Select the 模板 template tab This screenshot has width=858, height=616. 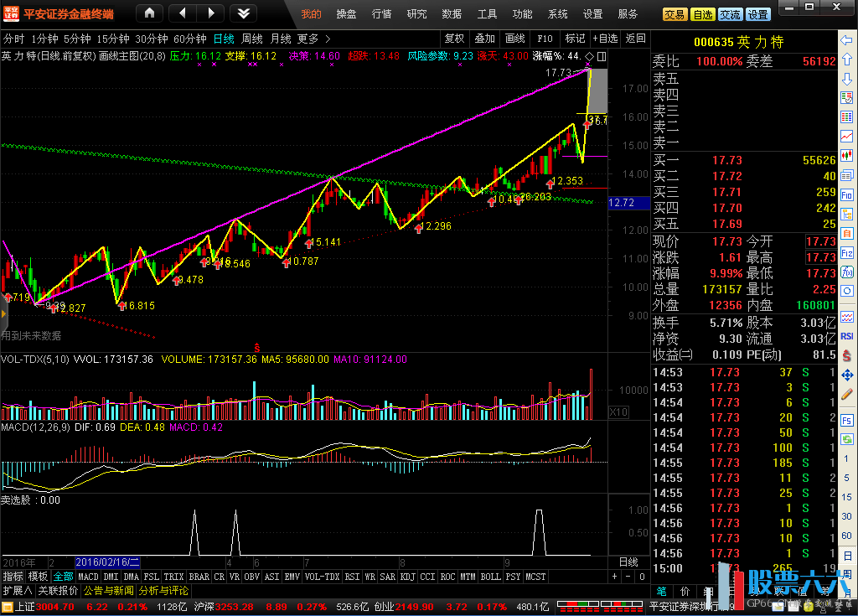tap(39, 577)
